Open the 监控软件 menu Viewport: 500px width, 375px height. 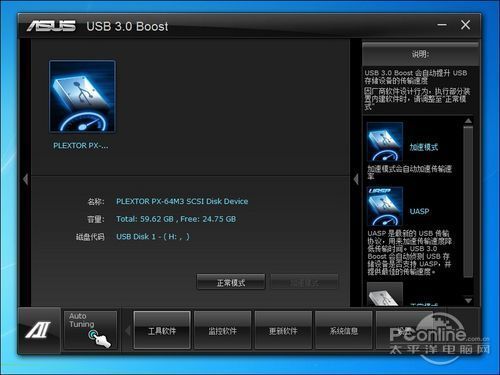pyautogui.click(x=222, y=330)
